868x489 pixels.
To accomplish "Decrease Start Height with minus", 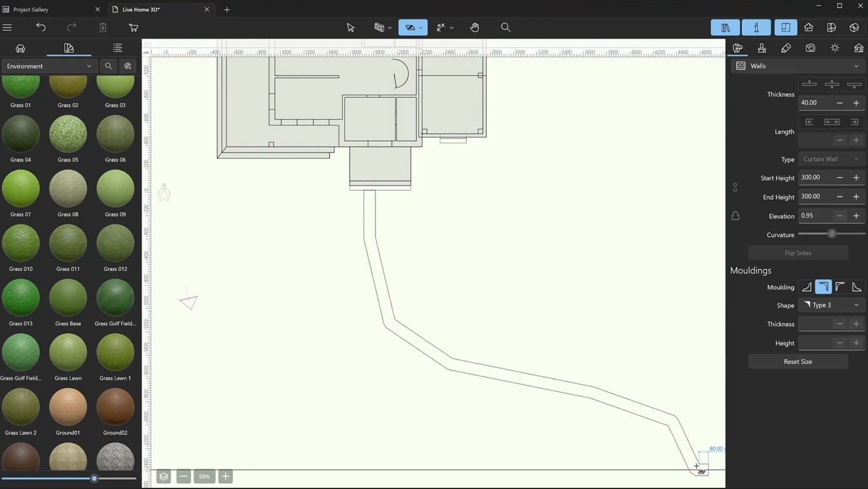I will point(840,178).
